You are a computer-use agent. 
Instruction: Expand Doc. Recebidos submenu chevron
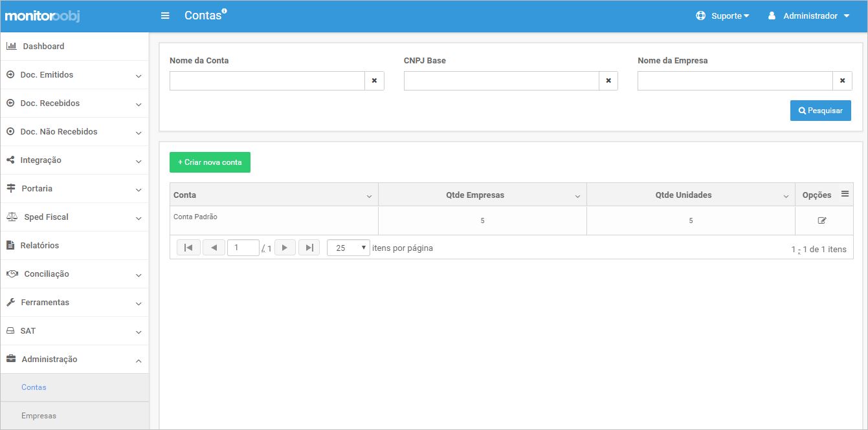tap(139, 105)
